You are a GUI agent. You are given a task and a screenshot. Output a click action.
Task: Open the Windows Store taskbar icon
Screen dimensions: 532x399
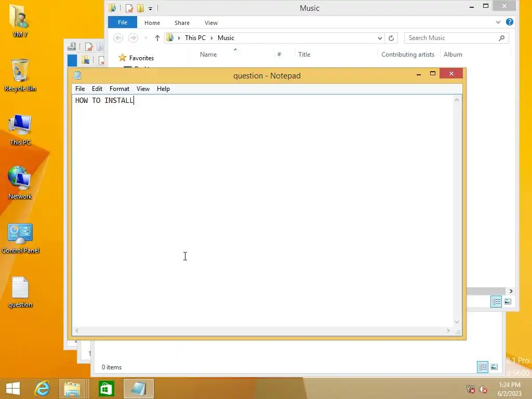(x=107, y=389)
